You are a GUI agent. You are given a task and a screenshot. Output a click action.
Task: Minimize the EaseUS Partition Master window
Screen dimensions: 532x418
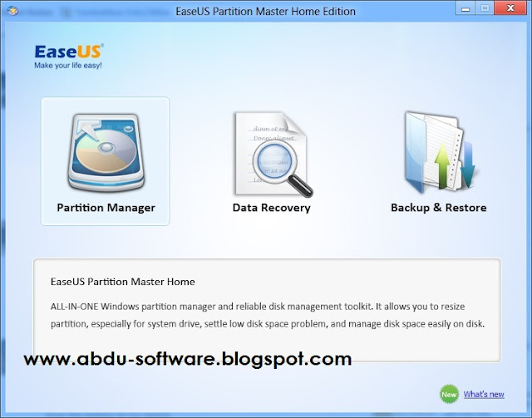pos(465,8)
